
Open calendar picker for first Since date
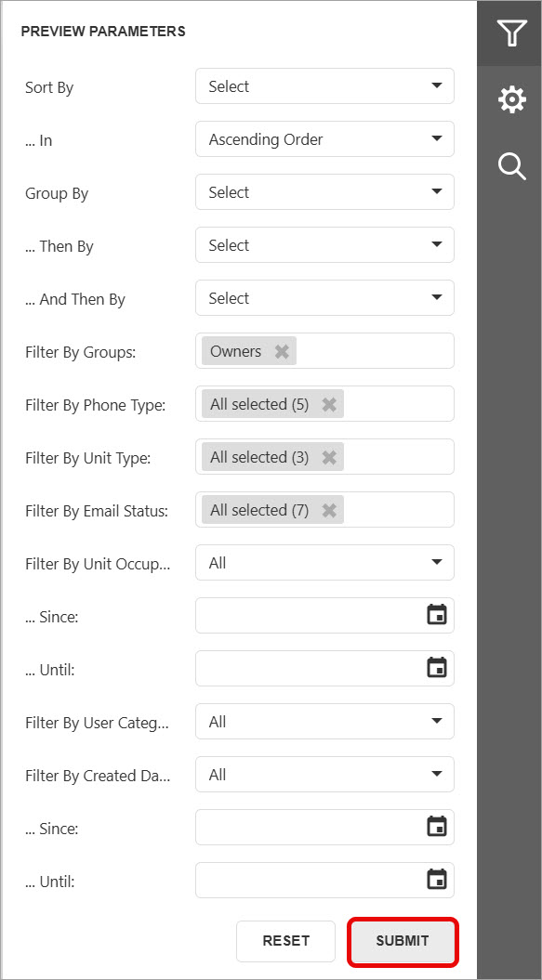pos(436,615)
